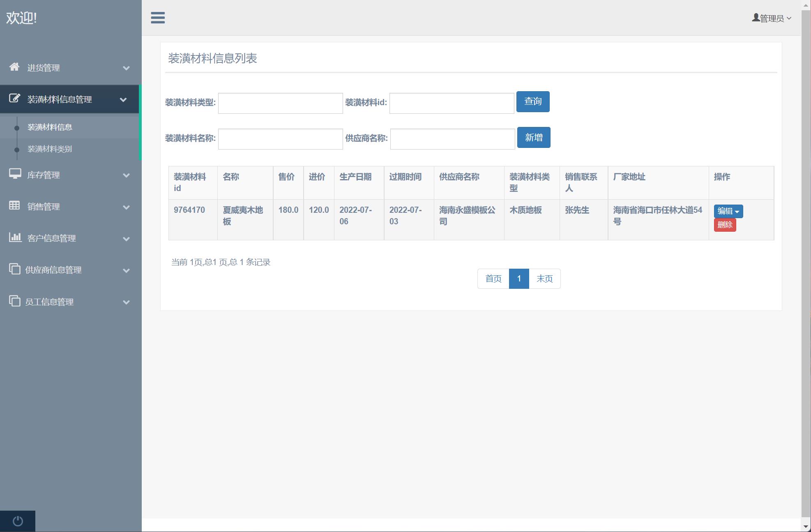Click the copy icon beside 员工信息管理
811x532 pixels.
pyautogui.click(x=15, y=301)
